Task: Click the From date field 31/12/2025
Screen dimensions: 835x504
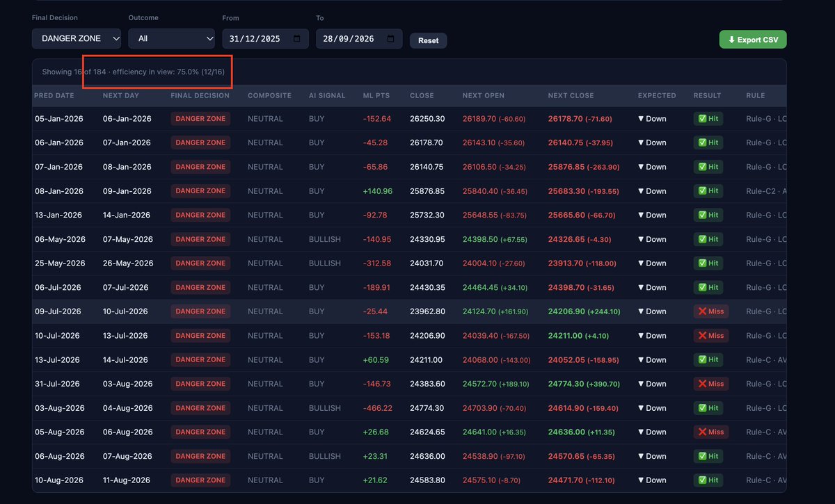Action: pos(265,38)
